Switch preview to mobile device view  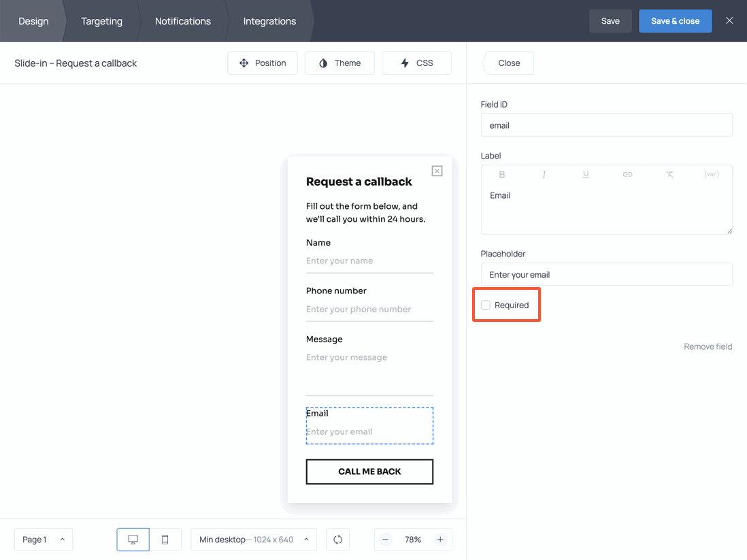coord(165,539)
